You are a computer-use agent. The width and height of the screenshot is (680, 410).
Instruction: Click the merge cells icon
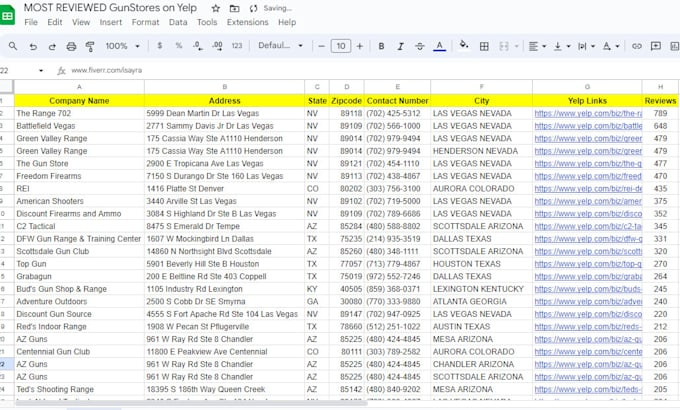tap(503, 46)
